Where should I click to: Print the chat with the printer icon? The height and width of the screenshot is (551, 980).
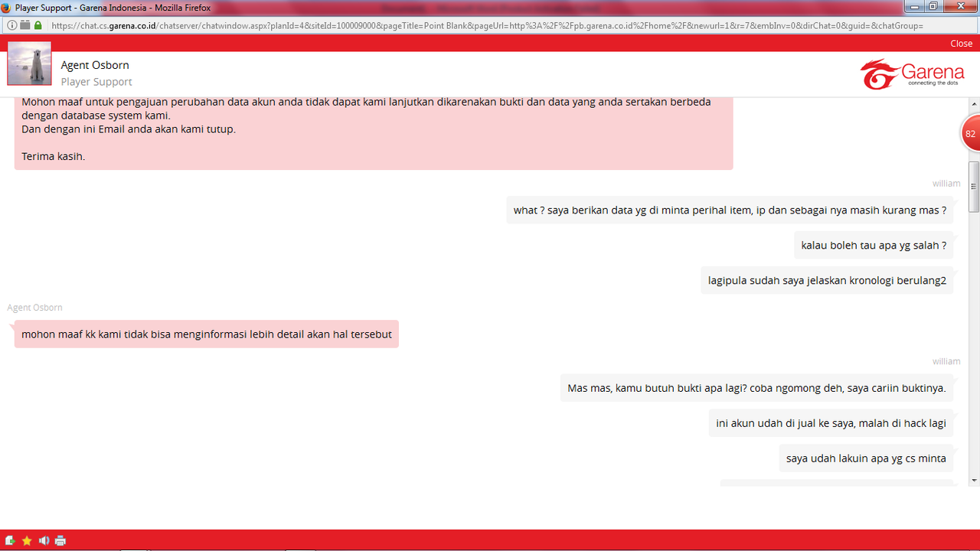[60, 540]
